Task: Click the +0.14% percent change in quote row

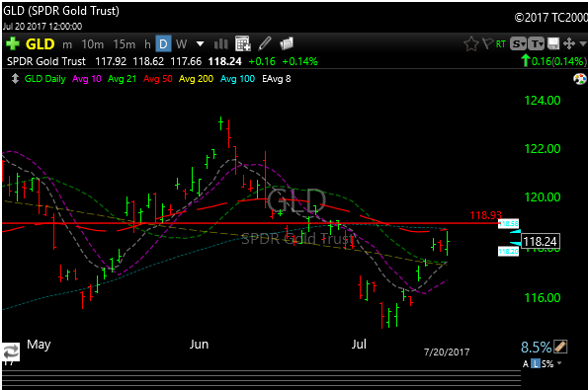Action: pyautogui.click(x=300, y=61)
